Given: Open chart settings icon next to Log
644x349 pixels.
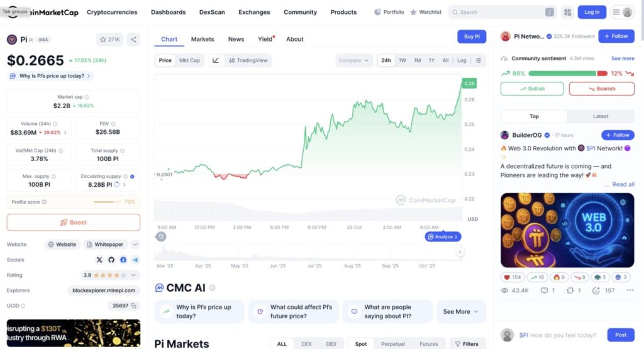Looking at the screenshot, I should [478, 60].
